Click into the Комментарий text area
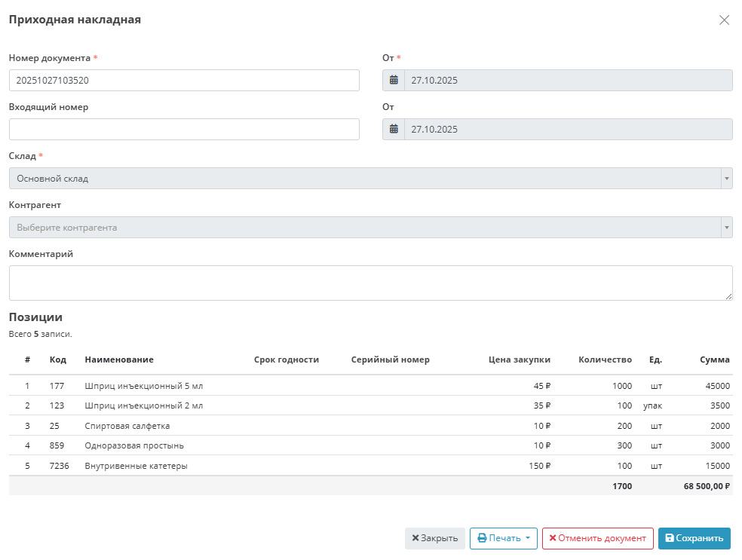 pyautogui.click(x=369, y=283)
